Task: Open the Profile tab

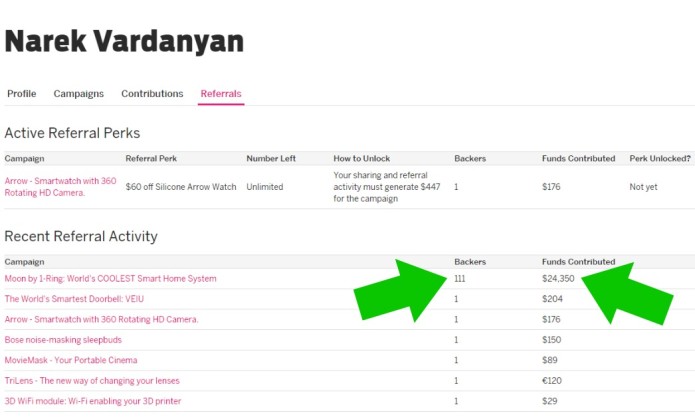Action: (x=21, y=94)
